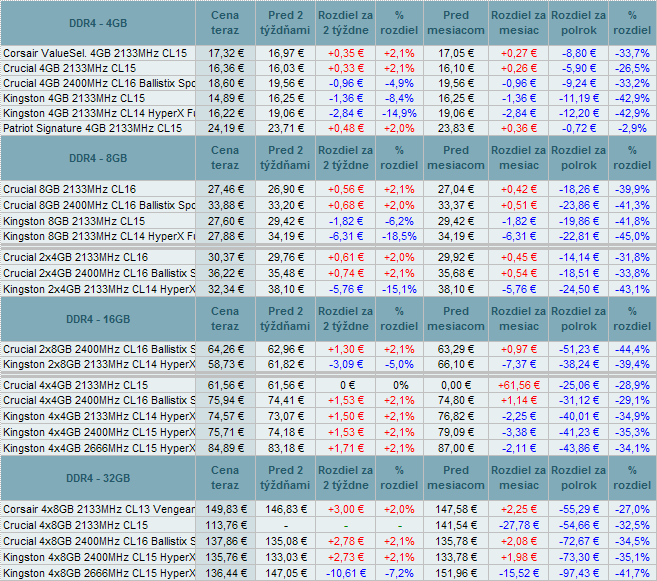Click Kingston 4x4GB 2666MHz CL15 HyperX name
Image resolution: width=657 pixels, height=581 pixels.
[x=98, y=448]
